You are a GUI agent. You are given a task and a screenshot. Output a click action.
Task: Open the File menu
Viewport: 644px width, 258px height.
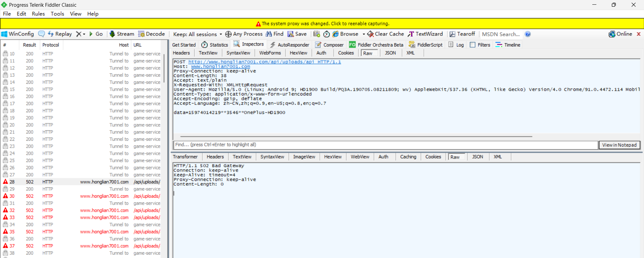click(7, 14)
